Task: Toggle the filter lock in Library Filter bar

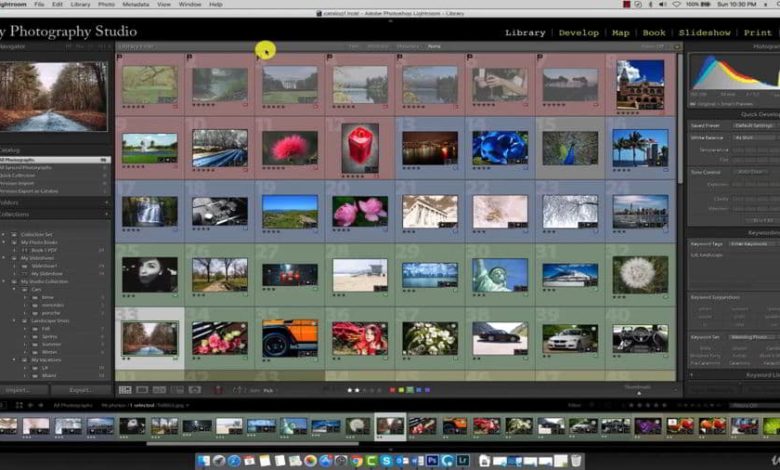Action: (677, 47)
